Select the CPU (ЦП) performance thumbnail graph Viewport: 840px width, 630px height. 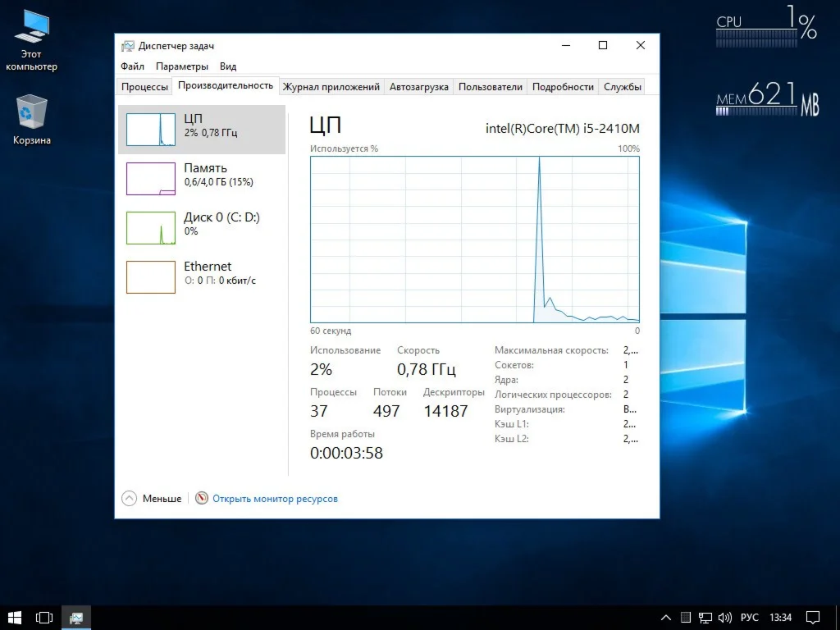(x=151, y=130)
